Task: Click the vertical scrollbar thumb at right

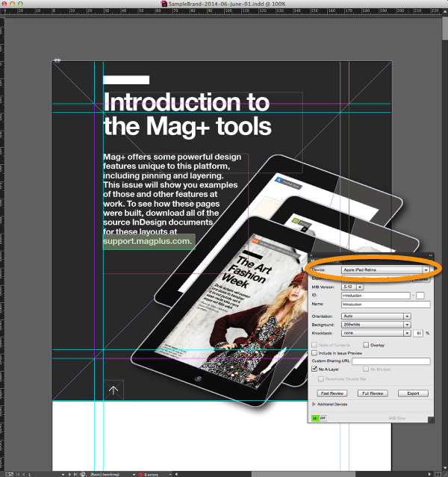Action: pos(445,30)
